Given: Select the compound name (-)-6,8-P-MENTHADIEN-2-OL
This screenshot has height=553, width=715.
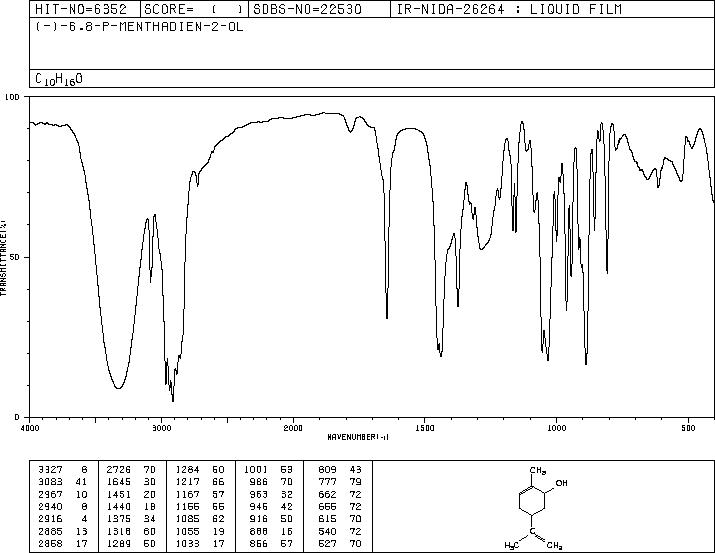Looking at the screenshot, I should pos(140,27).
